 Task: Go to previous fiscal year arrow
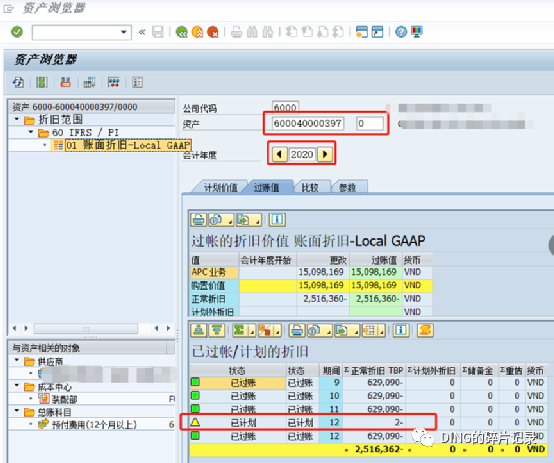point(279,154)
